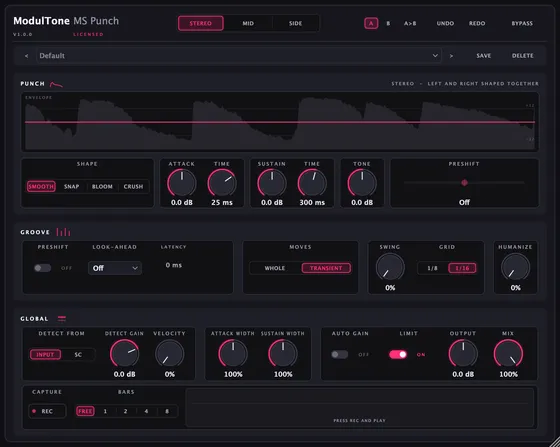Select the Smooth shape
560x447 pixels.
(x=41, y=186)
